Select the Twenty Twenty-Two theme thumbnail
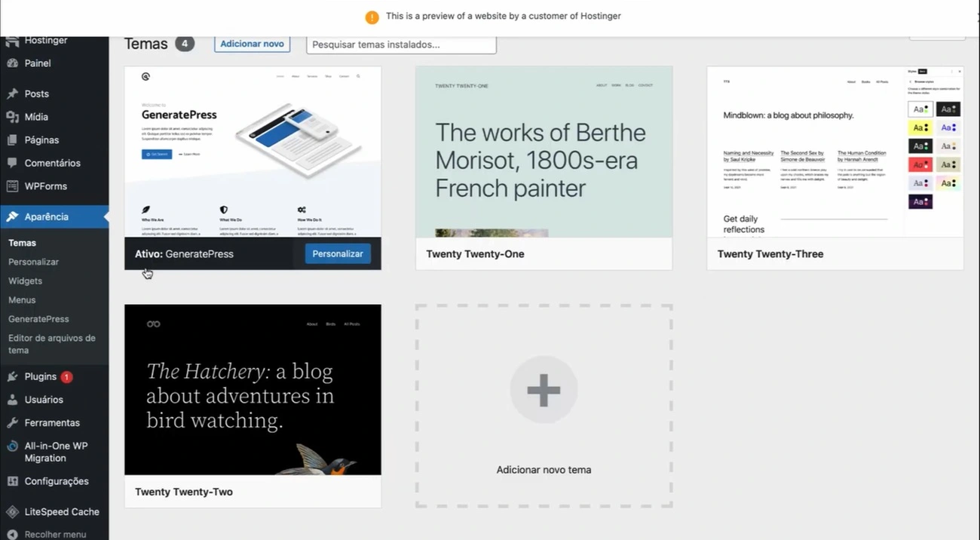 253,390
